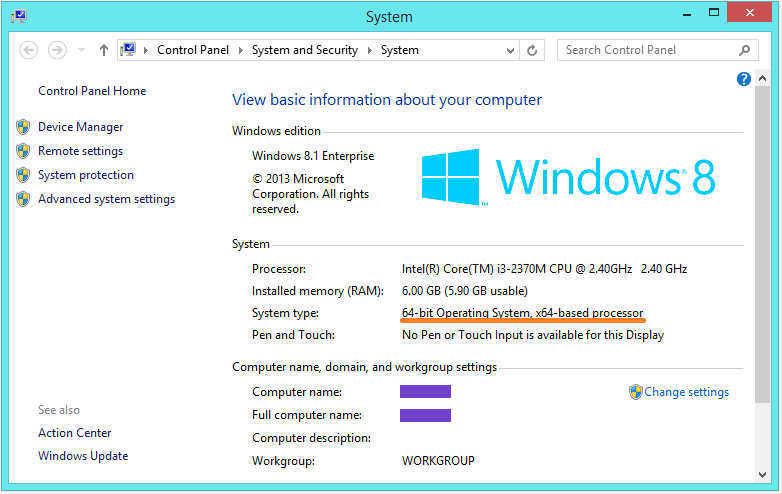782x494 pixels.
Task: Open the recent locations dropdown arrow
Action: coord(81,50)
